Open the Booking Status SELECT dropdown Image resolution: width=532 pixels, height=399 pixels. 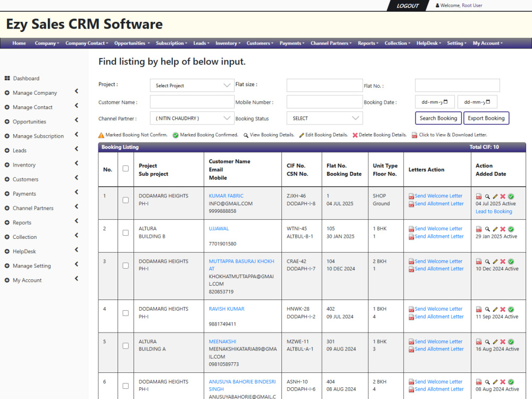(x=325, y=119)
